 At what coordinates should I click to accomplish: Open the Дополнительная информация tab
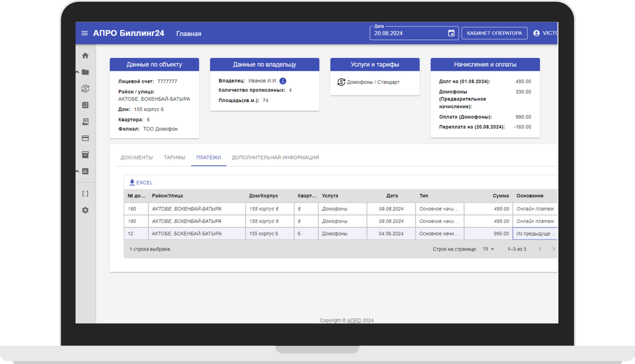coord(275,158)
